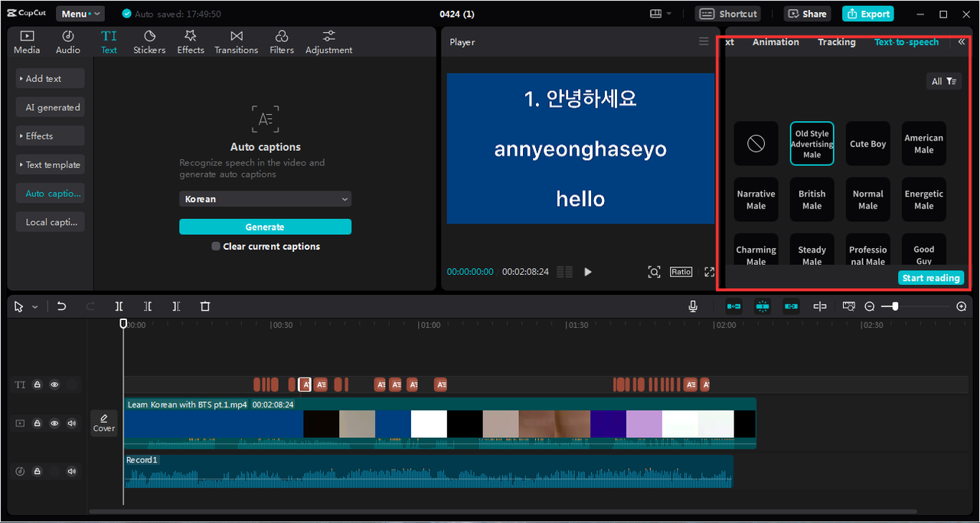Click the Start reading button
980x523 pixels.
coord(931,278)
